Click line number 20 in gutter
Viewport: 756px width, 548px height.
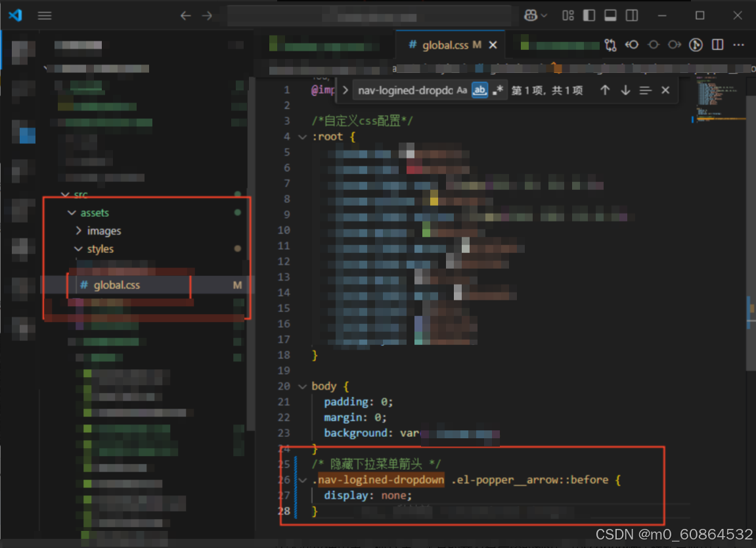click(284, 386)
